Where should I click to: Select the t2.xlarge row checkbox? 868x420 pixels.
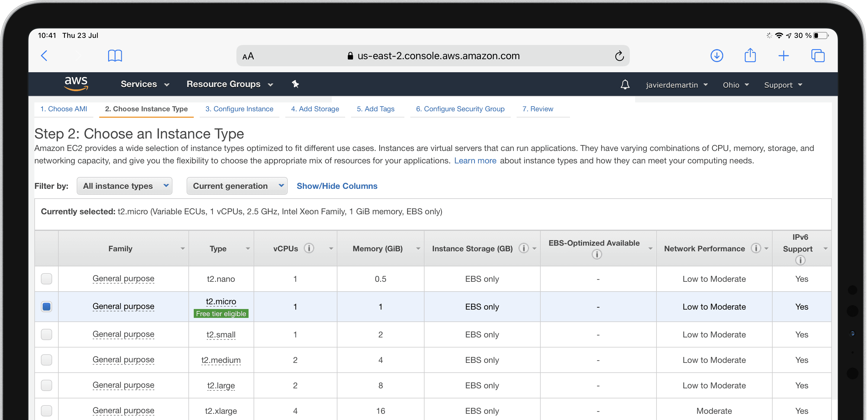[x=47, y=411]
